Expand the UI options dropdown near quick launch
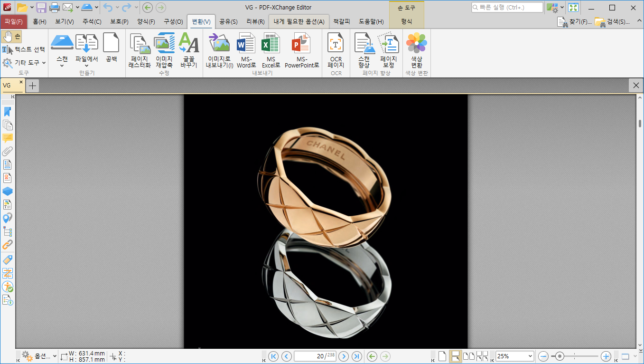The width and height of the screenshot is (644, 364). point(562,7)
